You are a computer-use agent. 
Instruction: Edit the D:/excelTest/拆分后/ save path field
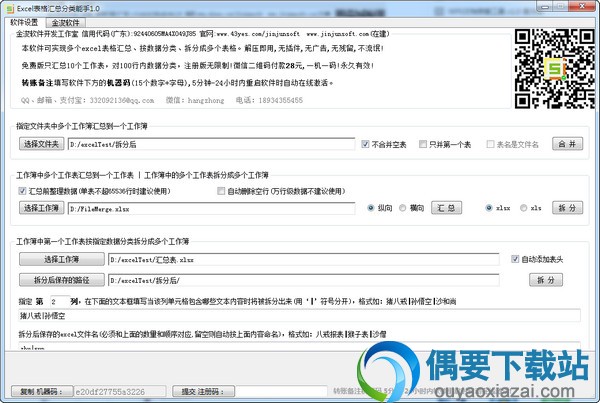coord(304,280)
